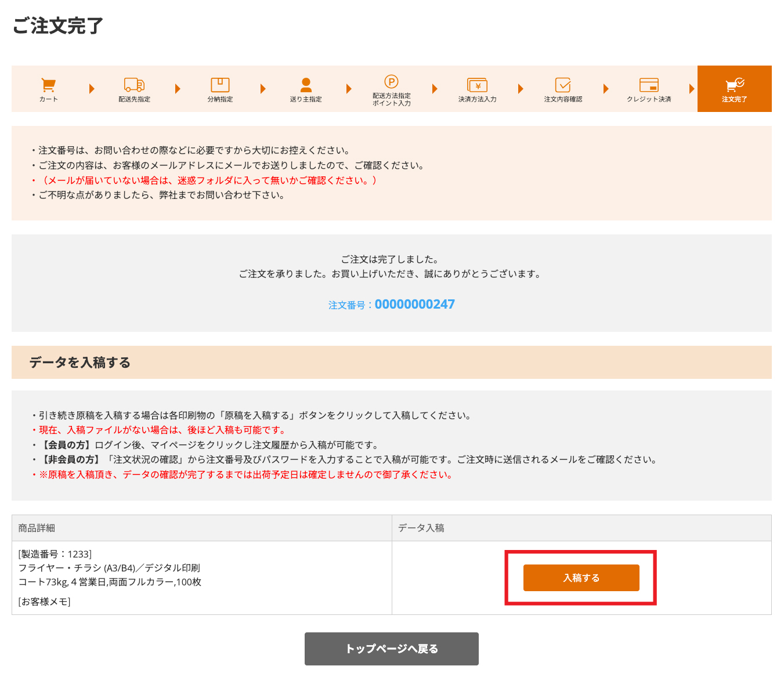This screenshot has height=684, width=784.
Task: Click the 送り主指定 person step icon
Action: click(306, 85)
